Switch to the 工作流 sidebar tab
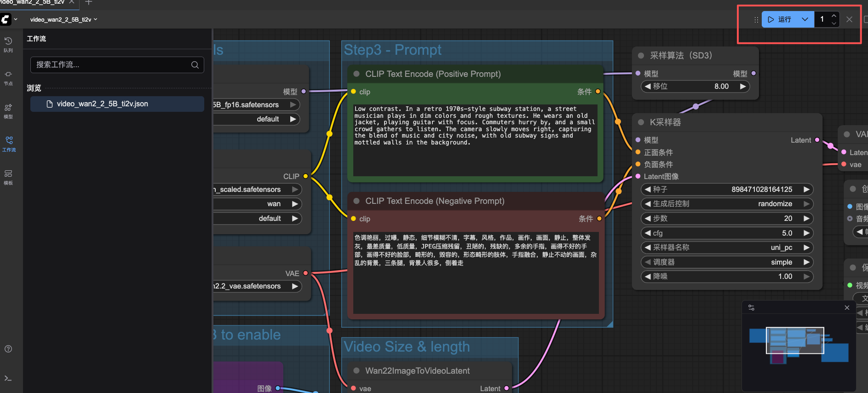The height and width of the screenshot is (393, 868). [9, 143]
